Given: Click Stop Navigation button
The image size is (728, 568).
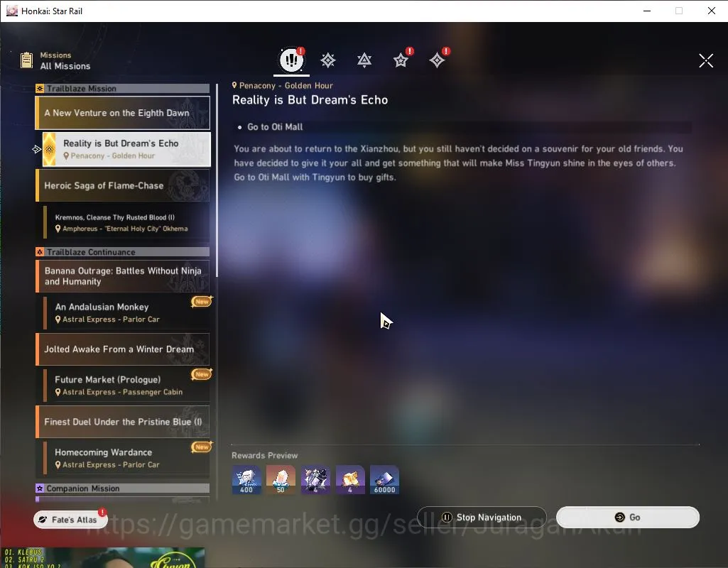Looking at the screenshot, I should [482, 518].
